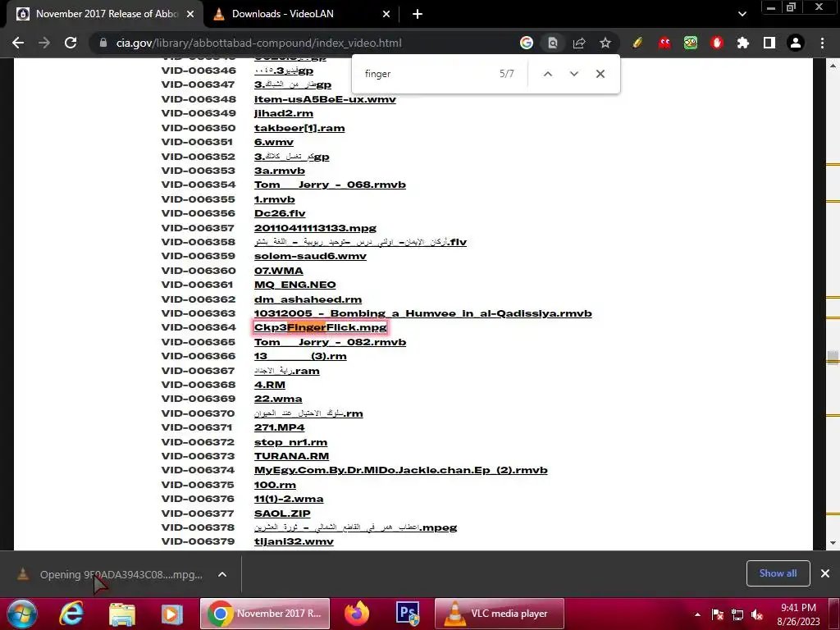Open the Jackie.chan.Ep (2).rmvb link
Viewport: 840px width, 630px height.
tap(400, 470)
